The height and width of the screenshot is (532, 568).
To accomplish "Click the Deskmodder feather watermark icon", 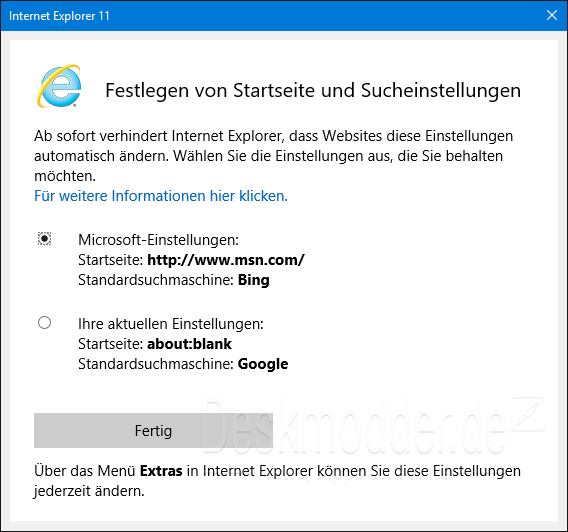I will tap(527, 414).
